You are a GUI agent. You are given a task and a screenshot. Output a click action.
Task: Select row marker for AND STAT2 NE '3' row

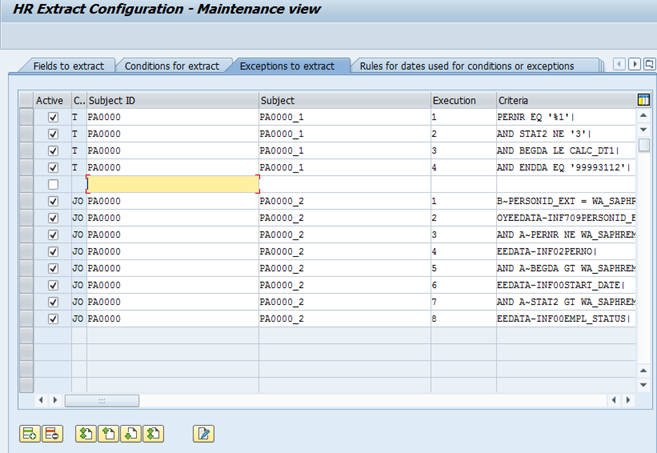tap(26, 134)
